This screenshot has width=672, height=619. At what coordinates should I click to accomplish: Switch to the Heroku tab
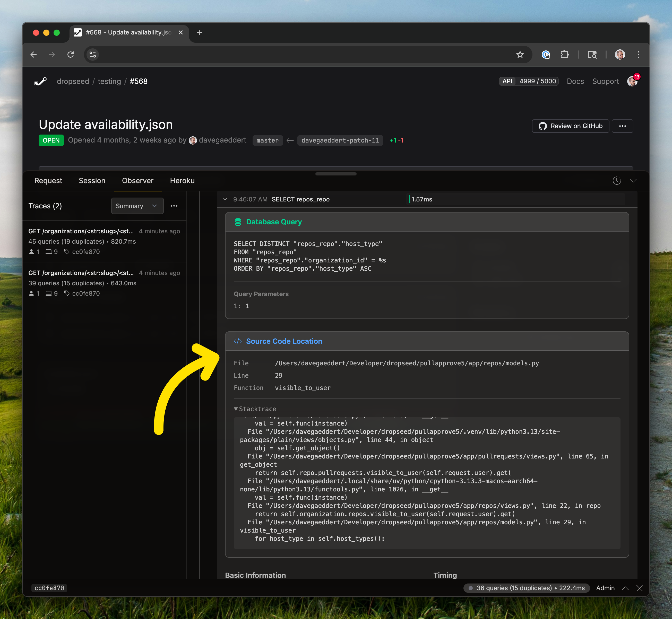pyautogui.click(x=182, y=181)
